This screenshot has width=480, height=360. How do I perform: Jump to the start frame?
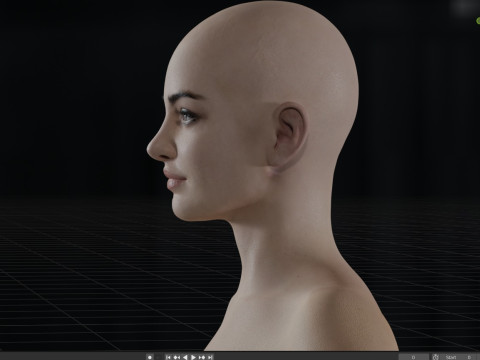(x=168, y=357)
